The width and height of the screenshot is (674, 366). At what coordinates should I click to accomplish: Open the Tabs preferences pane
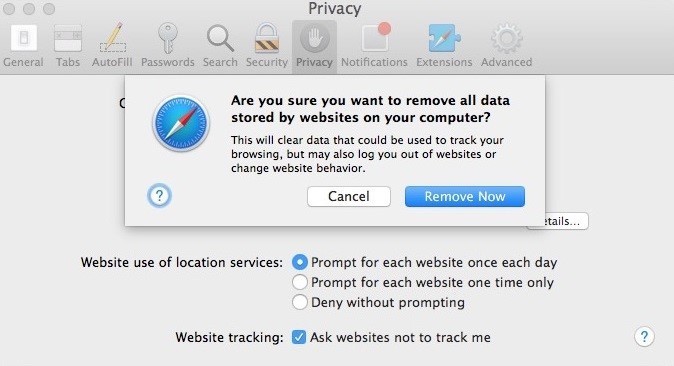pyautogui.click(x=68, y=45)
